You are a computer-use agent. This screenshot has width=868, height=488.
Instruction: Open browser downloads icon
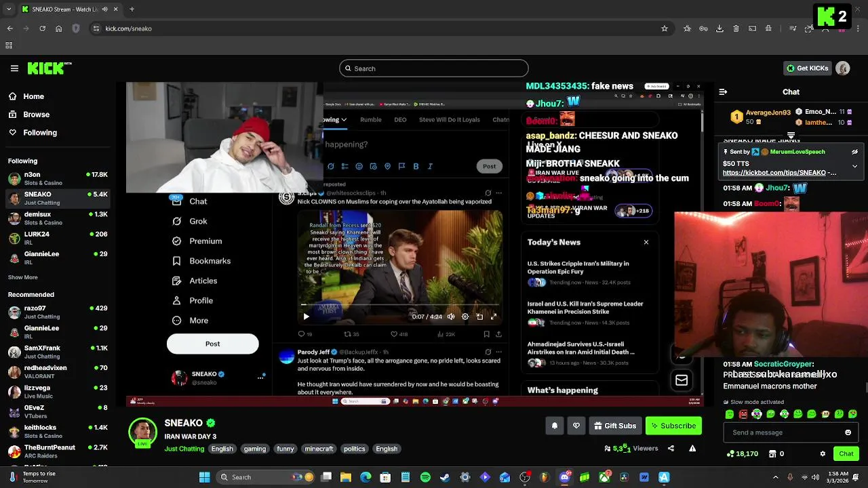click(x=719, y=28)
